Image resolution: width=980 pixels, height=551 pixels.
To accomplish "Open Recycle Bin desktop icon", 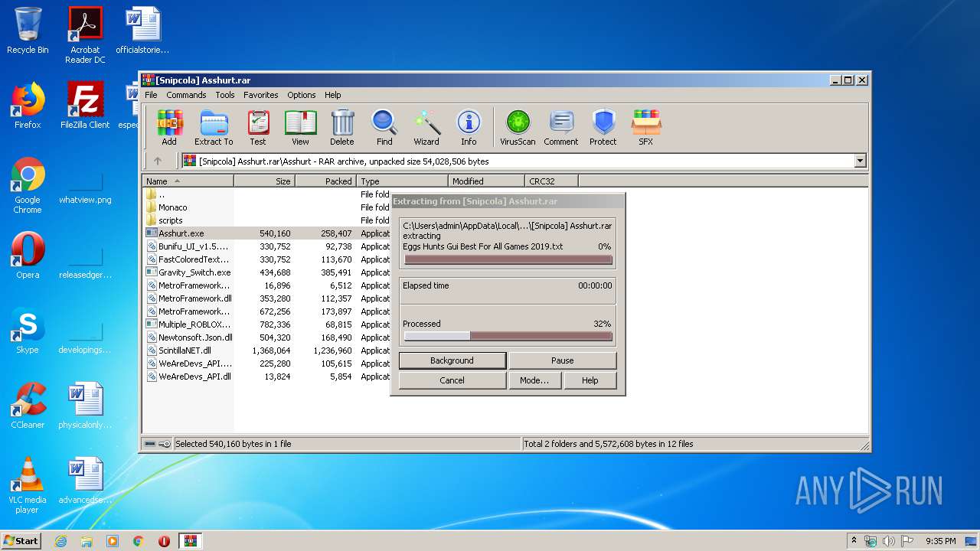I will 28,31.
